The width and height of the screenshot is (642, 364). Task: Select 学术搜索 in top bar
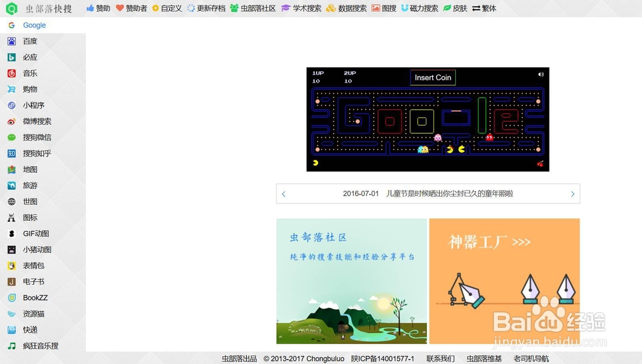301,8
